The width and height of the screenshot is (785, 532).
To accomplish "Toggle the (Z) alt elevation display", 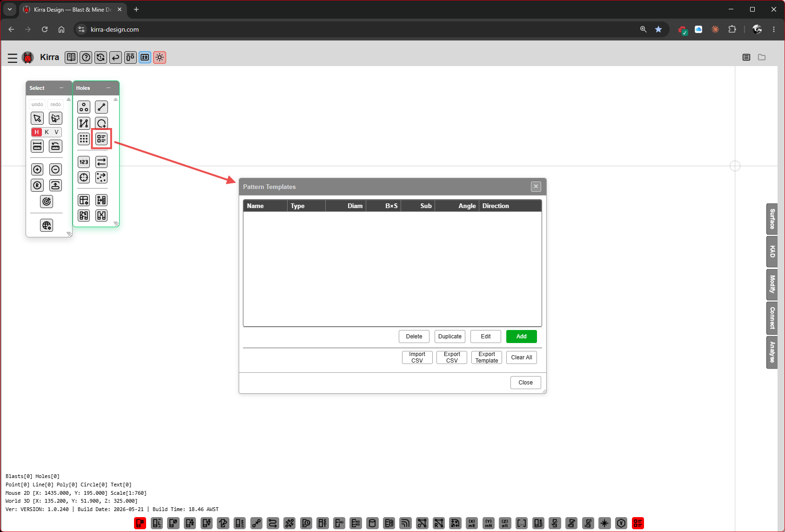I will point(505,523).
